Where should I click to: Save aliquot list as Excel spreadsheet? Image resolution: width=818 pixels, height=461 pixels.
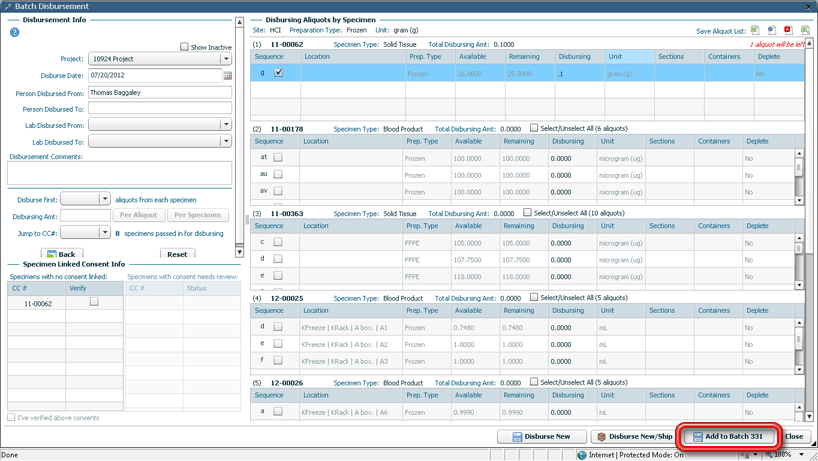pyautogui.click(x=754, y=30)
